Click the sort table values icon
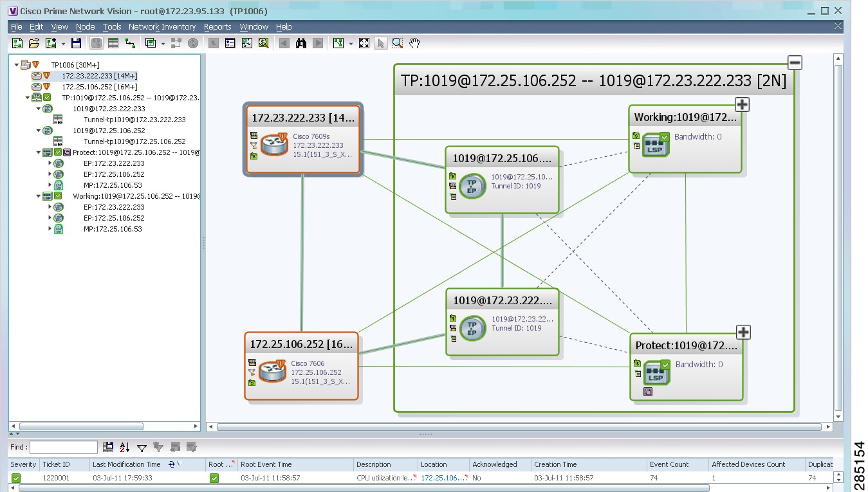The height and width of the screenshot is (492, 868). point(125,447)
